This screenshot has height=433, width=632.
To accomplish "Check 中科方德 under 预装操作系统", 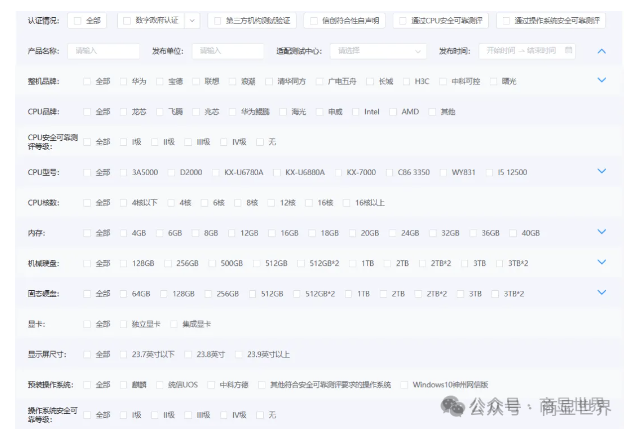I will (211, 385).
